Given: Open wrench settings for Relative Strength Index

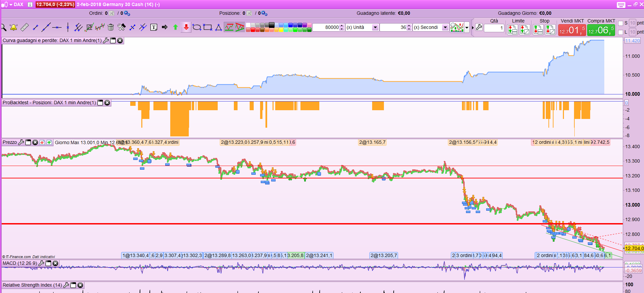Looking at the screenshot, I should click(x=66, y=285).
